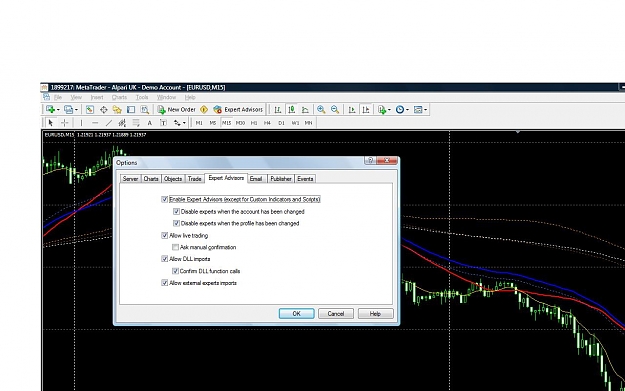Zoom in on the chart
Screen dimensions: 625x391
coord(321,109)
